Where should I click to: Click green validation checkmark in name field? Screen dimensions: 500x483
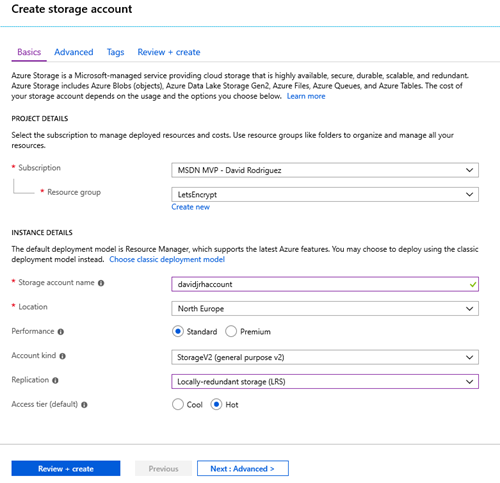tap(473, 285)
